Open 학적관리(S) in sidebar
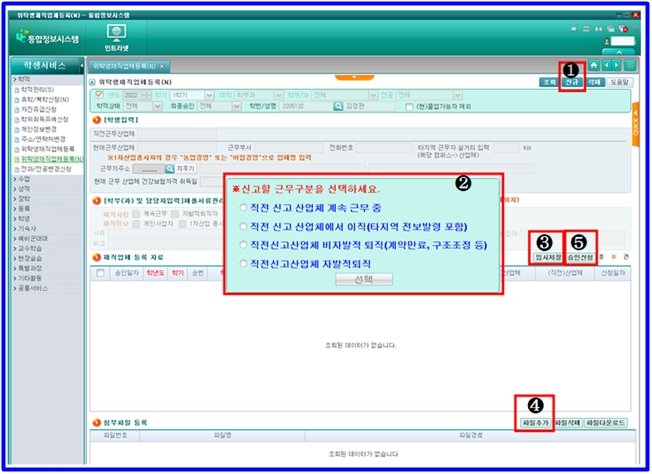This screenshot has height=474, width=652. coord(35,89)
